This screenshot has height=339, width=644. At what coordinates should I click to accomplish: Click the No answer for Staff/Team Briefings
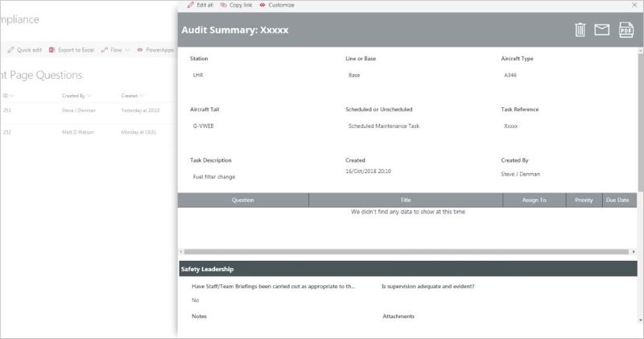coord(195,300)
